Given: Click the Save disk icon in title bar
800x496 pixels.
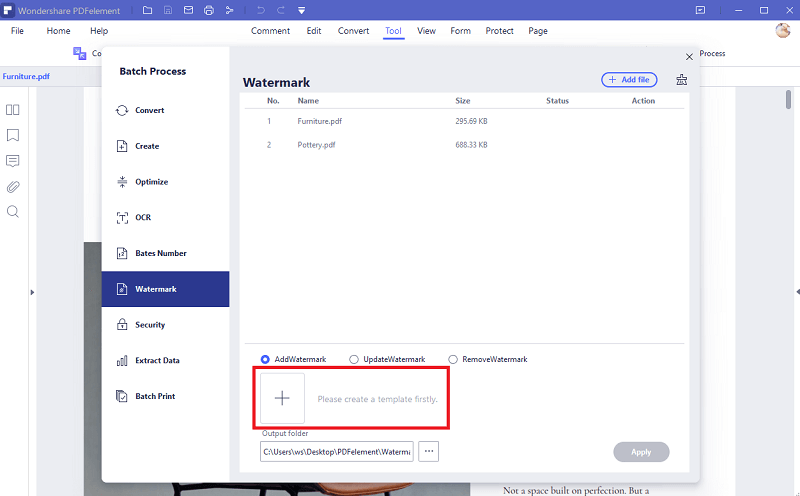Looking at the screenshot, I should point(168,10).
